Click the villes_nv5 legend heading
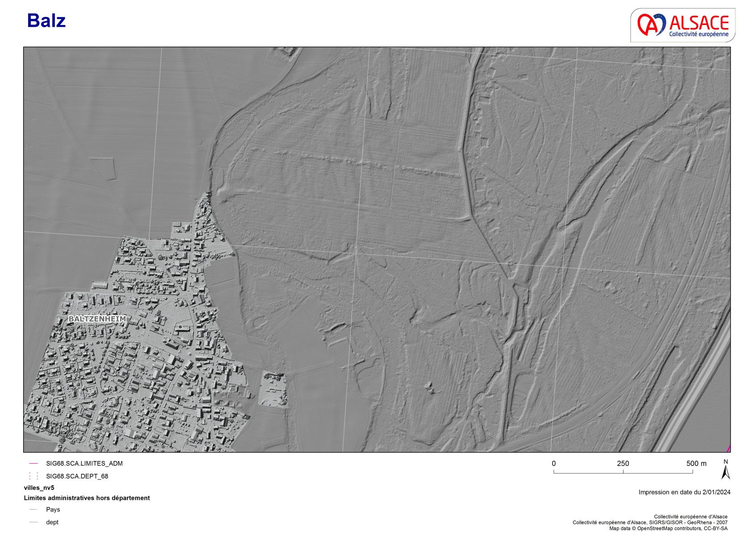The height and width of the screenshot is (535, 756). (39, 488)
